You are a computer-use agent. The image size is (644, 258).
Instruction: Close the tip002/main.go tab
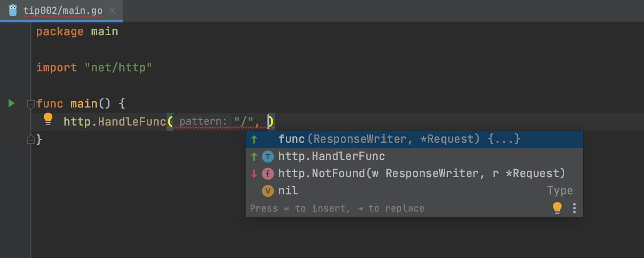(112, 10)
